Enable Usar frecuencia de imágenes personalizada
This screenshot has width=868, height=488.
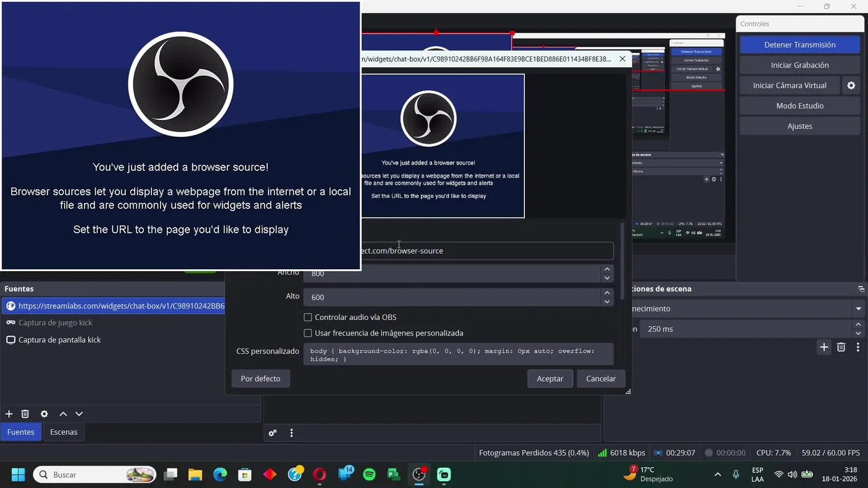[x=308, y=333]
